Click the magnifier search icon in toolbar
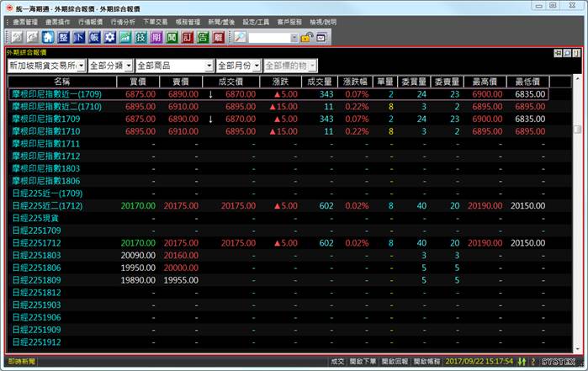 (x=240, y=37)
